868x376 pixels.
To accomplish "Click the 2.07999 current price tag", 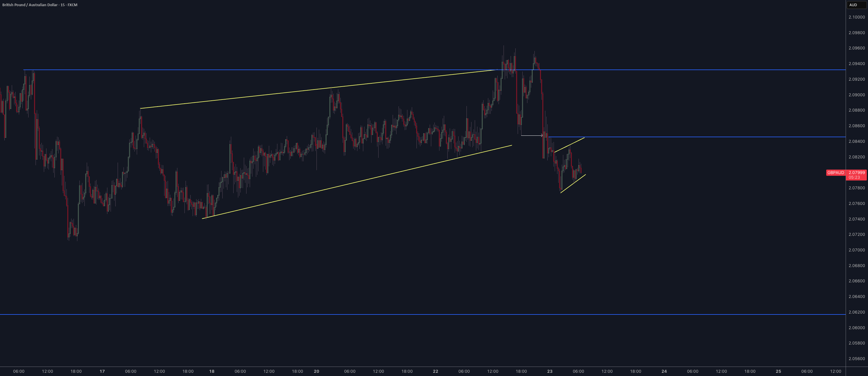I will (x=856, y=173).
